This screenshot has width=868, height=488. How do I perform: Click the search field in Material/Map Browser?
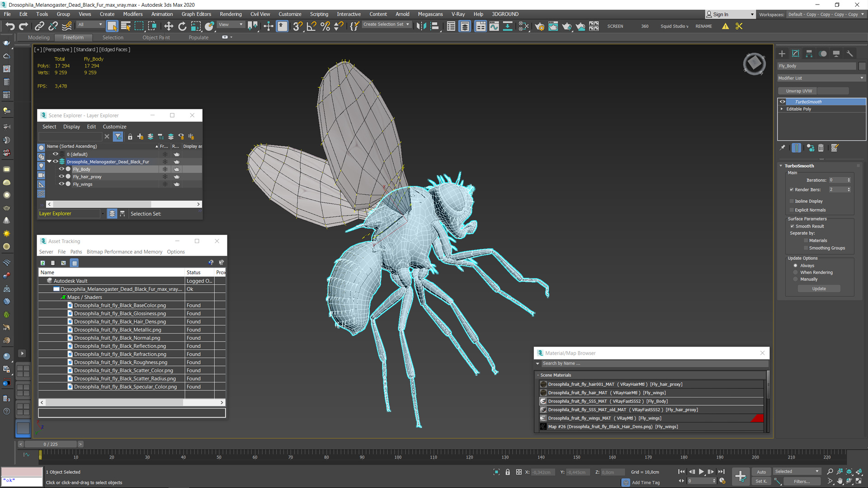(x=650, y=364)
